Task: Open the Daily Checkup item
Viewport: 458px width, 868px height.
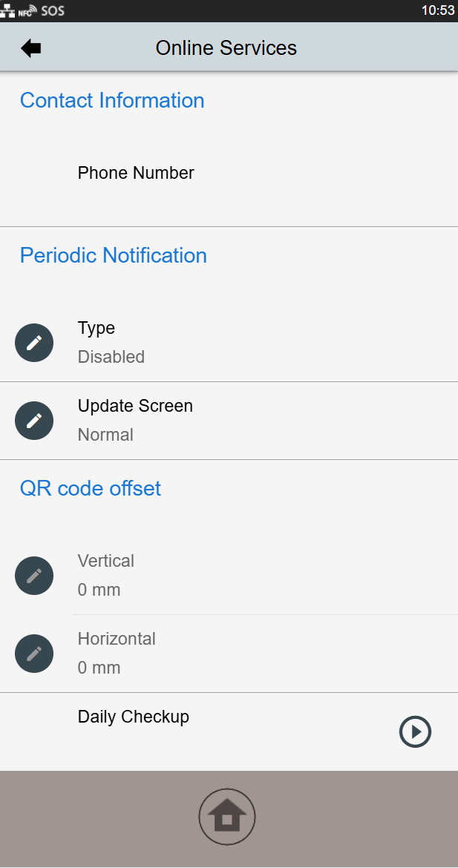Action: click(134, 717)
